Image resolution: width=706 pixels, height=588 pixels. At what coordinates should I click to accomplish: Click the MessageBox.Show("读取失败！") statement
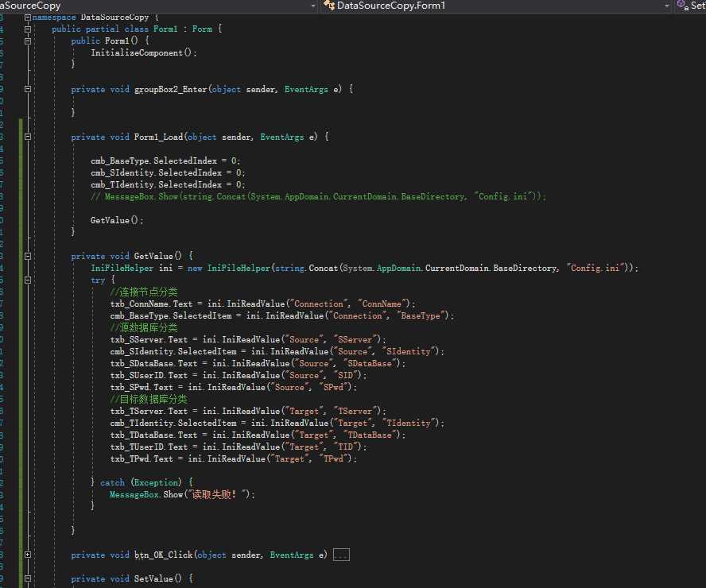pos(182,494)
